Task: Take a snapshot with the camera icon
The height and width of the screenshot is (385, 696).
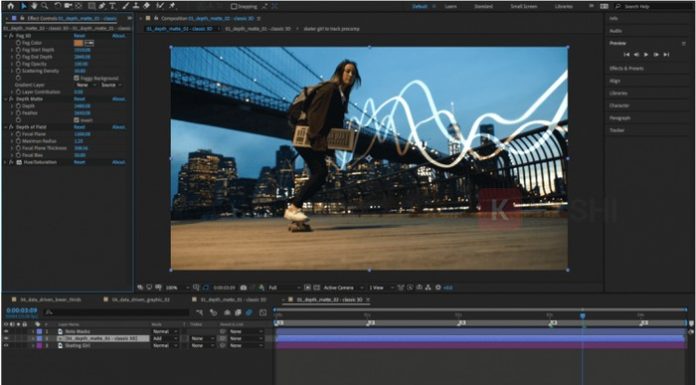Action: pos(243,288)
